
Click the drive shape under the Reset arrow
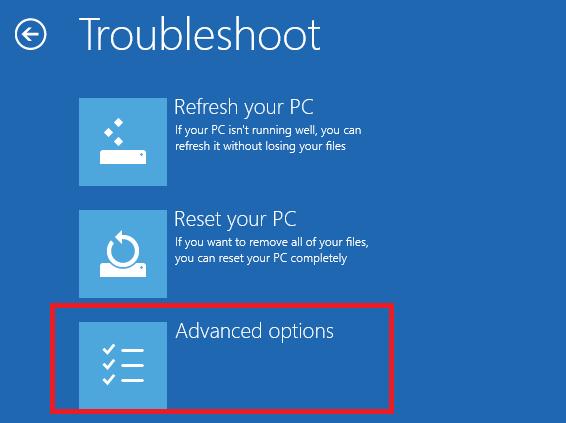point(123,270)
